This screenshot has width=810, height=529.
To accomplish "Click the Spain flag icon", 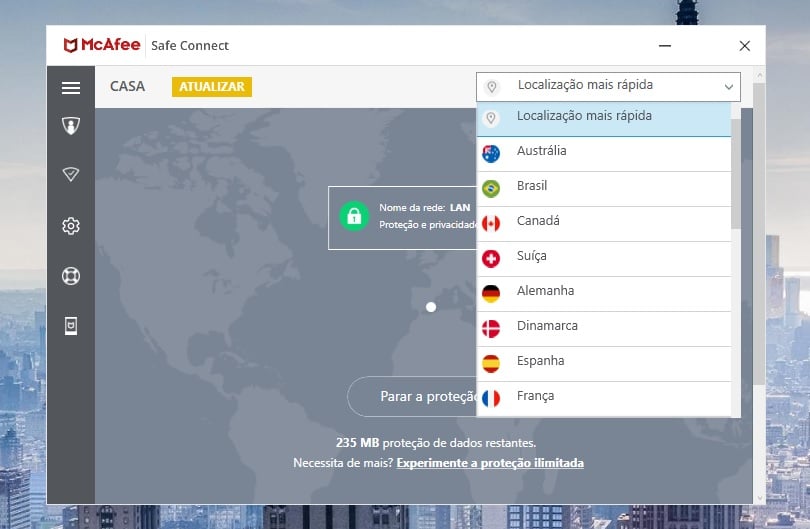I will (491, 364).
